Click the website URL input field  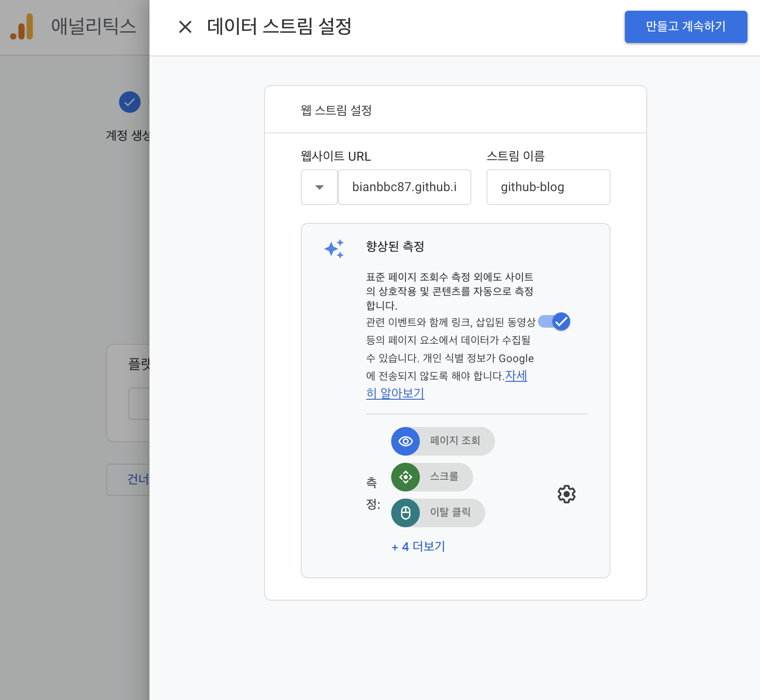point(404,187)
